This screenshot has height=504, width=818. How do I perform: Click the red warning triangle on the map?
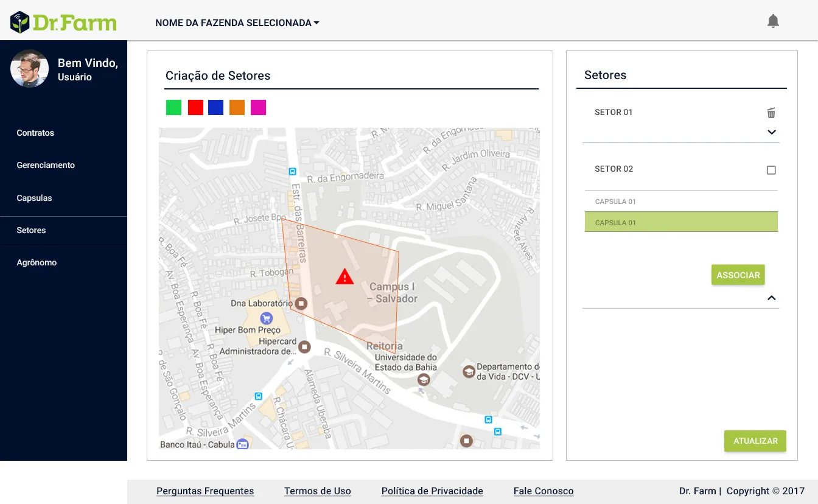click(x=344, y=276)
